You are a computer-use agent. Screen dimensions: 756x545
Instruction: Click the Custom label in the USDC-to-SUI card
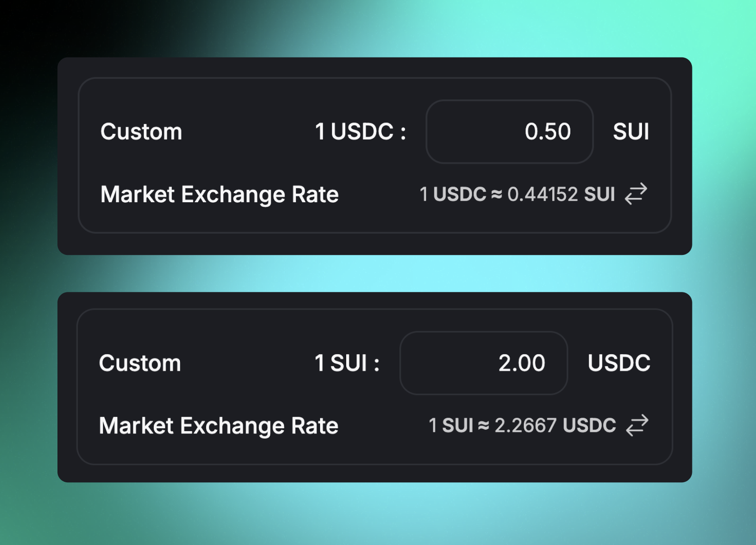coord(141,132)
